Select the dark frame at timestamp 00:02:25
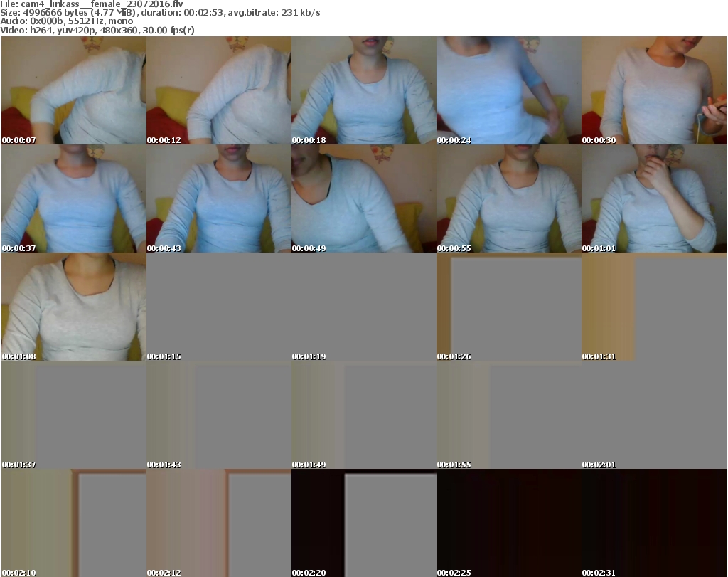Screen dimensions: 728x577 [509, 523]
